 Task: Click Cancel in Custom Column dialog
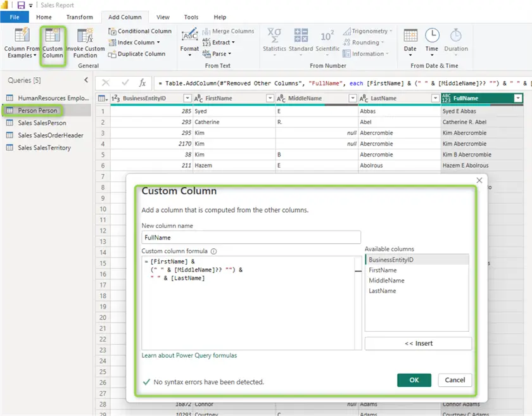coord(455,380)
